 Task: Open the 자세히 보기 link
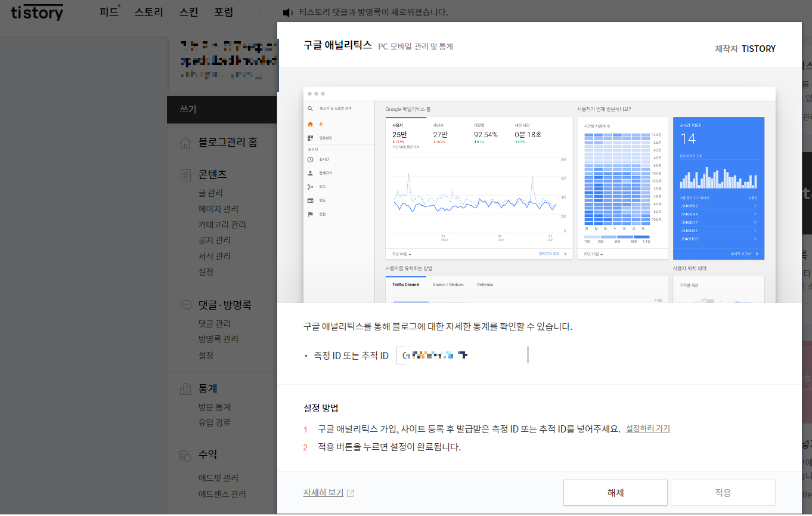coord(323,493)
